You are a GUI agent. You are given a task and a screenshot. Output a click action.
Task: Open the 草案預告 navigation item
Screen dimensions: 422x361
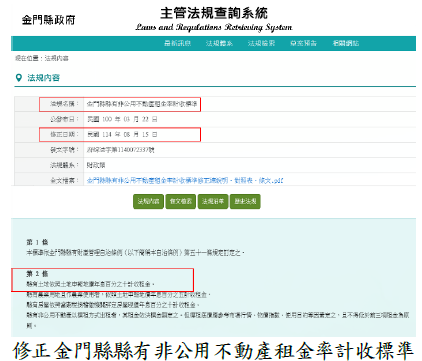coord(303,43)
